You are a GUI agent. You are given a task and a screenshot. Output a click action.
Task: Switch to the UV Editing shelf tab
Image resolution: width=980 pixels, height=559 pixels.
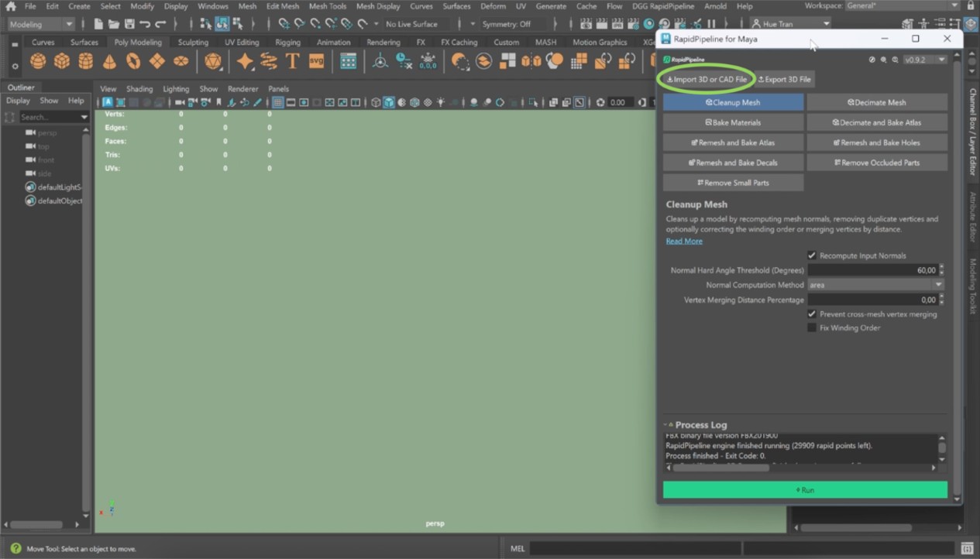coord(242,43)
